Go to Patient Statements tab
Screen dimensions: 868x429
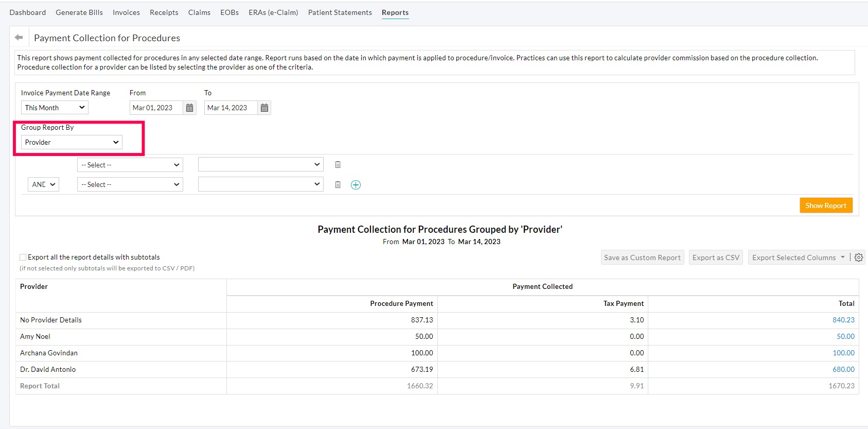pyautogui.click(x=340, y=12)
